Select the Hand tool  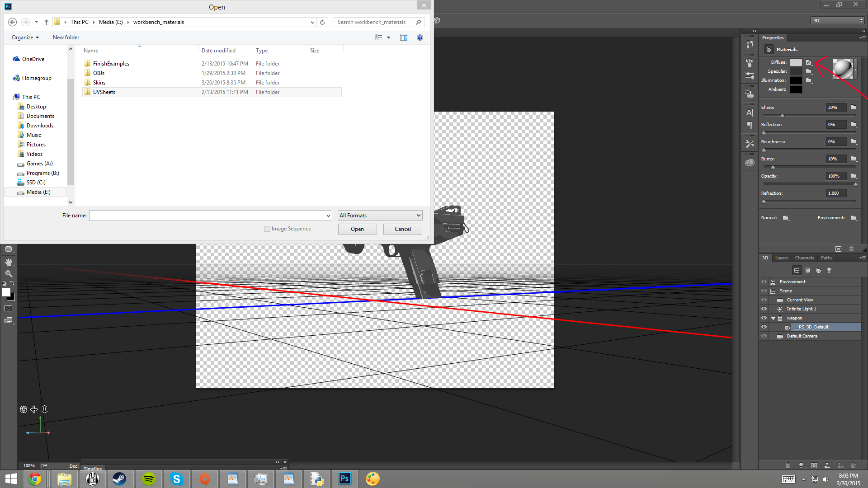9,262
